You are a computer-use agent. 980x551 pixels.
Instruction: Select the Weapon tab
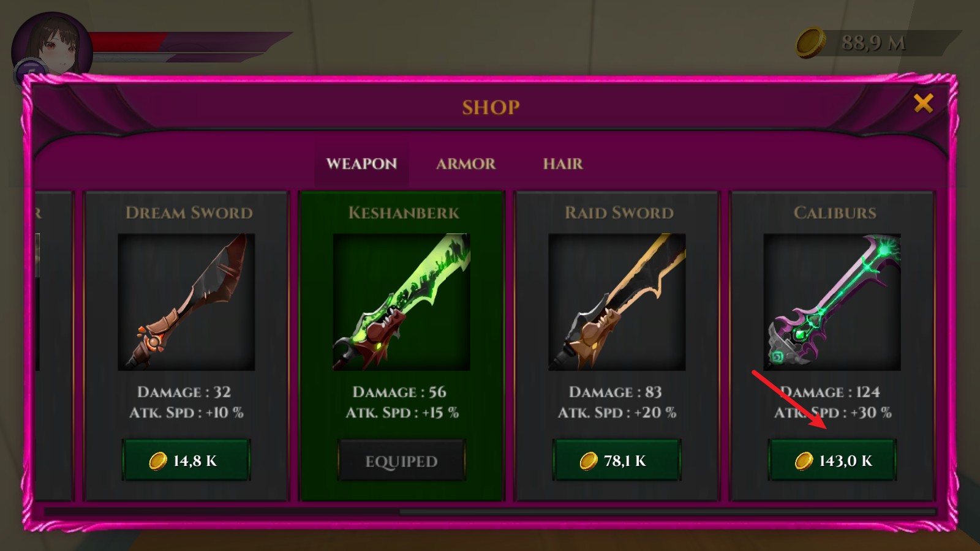pos(361,163)
